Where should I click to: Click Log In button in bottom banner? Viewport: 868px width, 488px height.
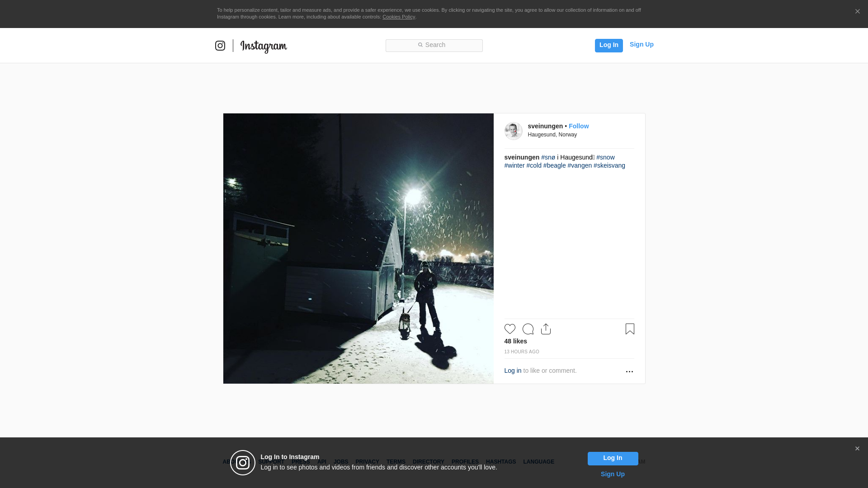[613, 459]
